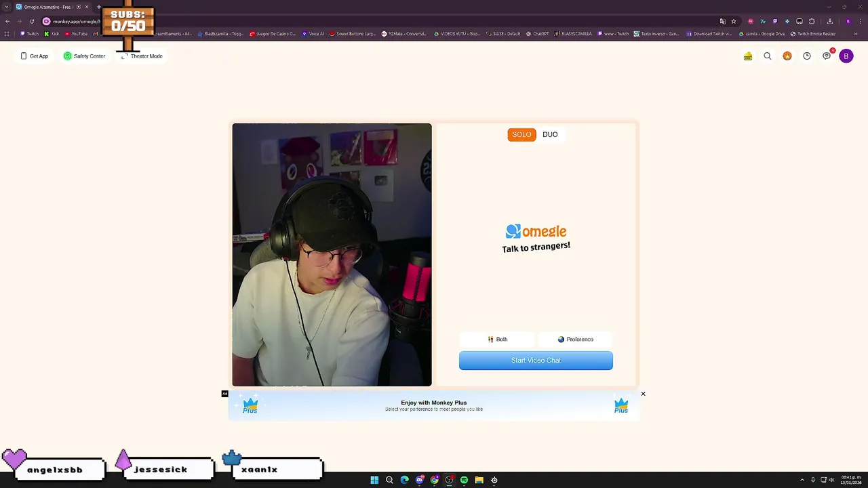
Task: Click the monkey.app address bar
Action: click(x=76, y=21)
